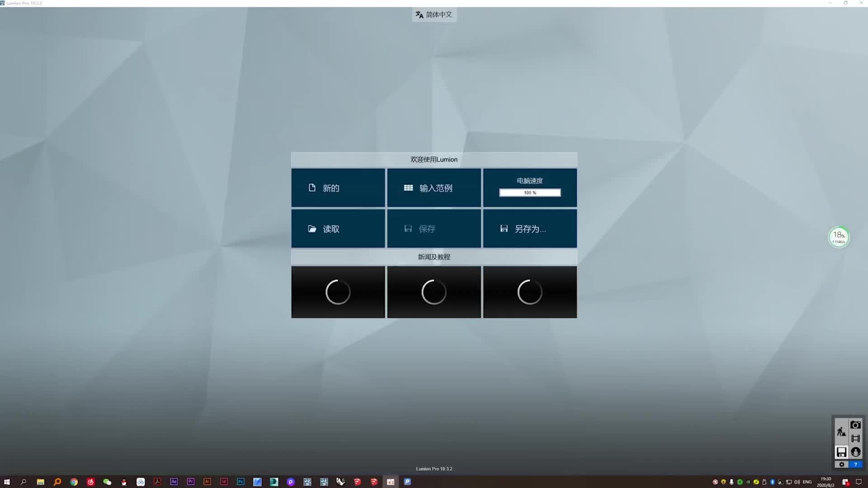Launch After Effects from the taskbar
868x488 pixels.
(x=174, y=482)
